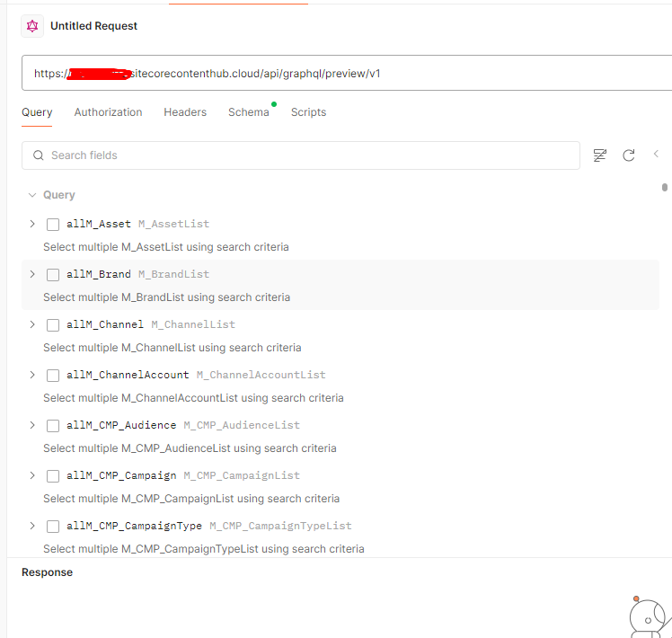Expand the allM_Brand field
The height and width of the screenshot is (638, 672).
pos(32,274)
